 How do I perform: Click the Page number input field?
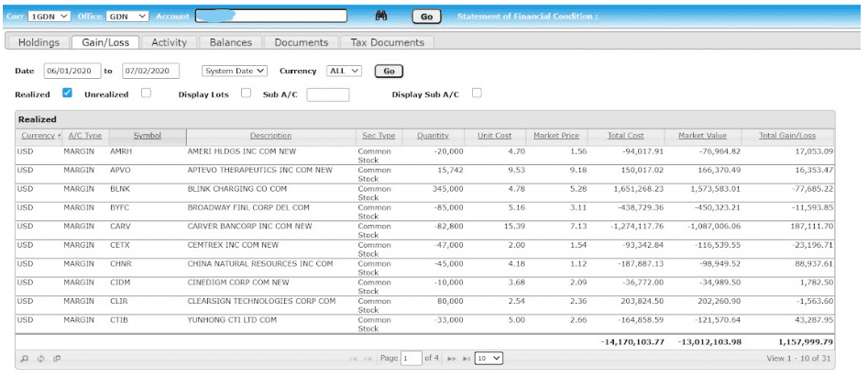(x=412, y=359)
